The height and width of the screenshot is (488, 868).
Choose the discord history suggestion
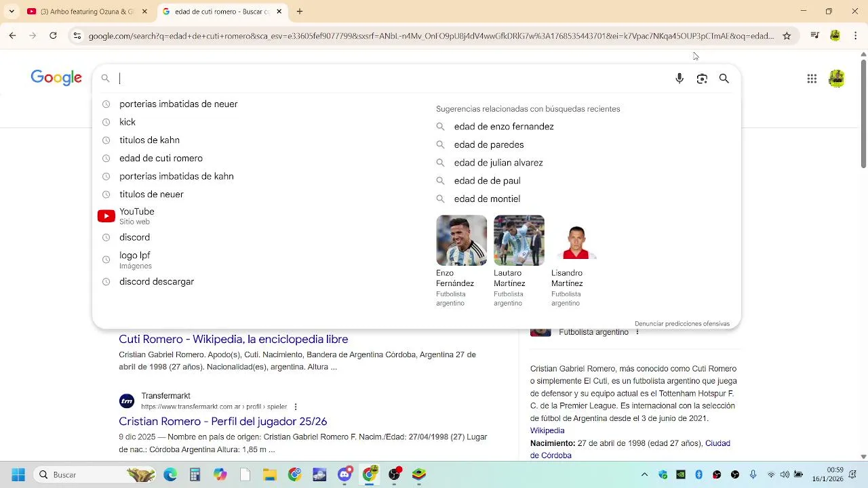[x=134, y=237]
